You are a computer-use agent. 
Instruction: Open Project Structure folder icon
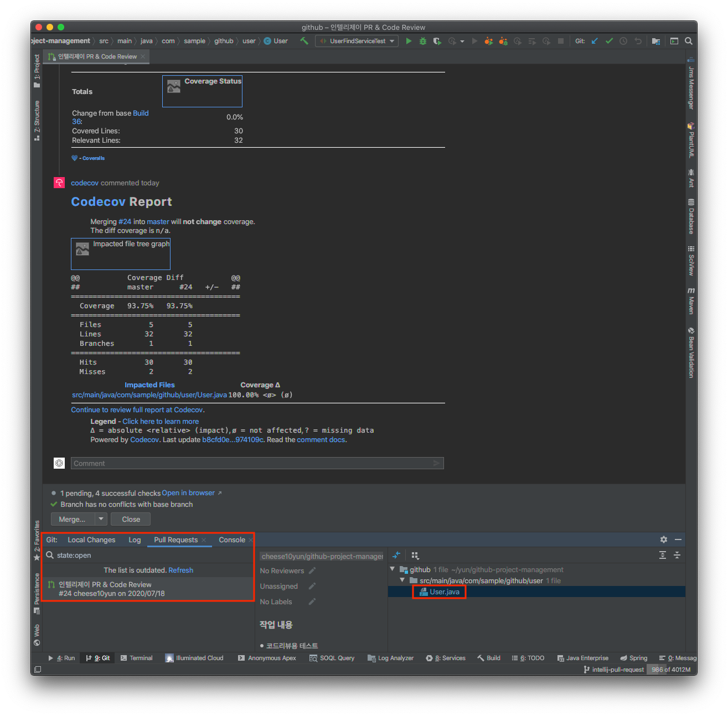tap(656, 41)
